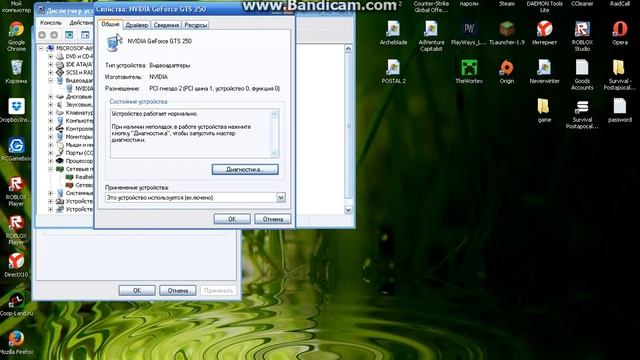Expand the Клавиатуры tree node

[51, 113]
